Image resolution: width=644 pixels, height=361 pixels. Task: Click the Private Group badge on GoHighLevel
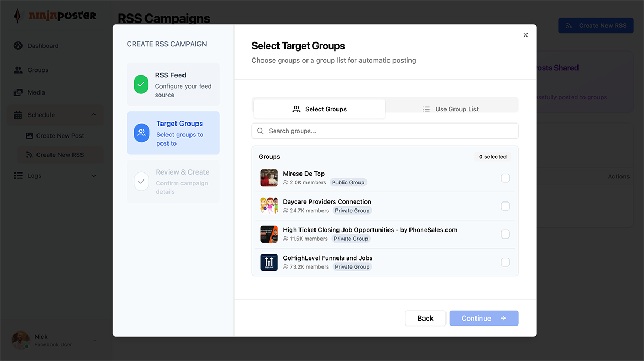352,267
